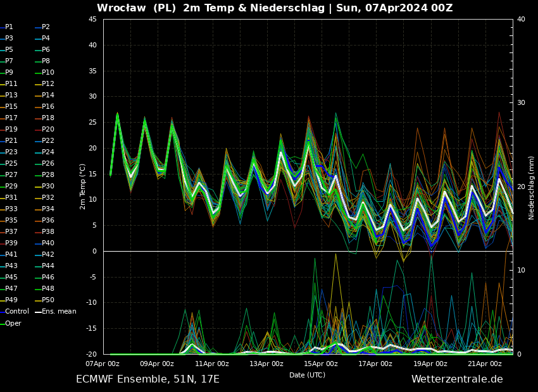
Task: Click the 'P48' legend label
Action: 48,288
